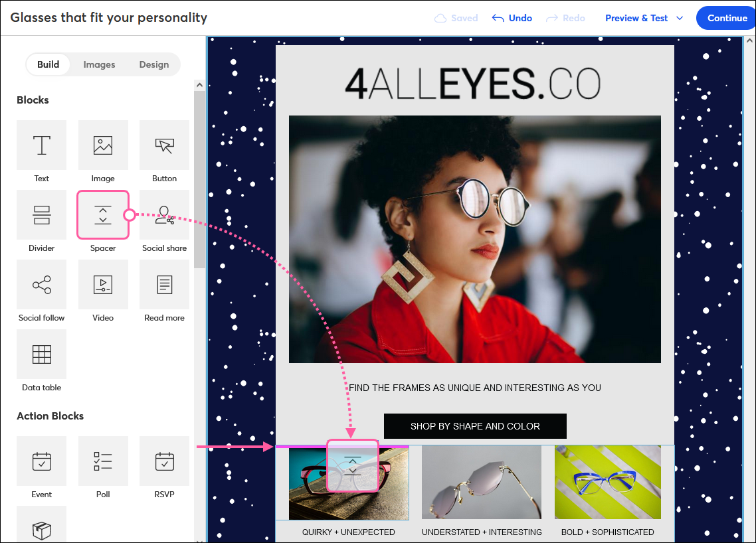
Task: Select the Event action block
Action: pos(41,461)
